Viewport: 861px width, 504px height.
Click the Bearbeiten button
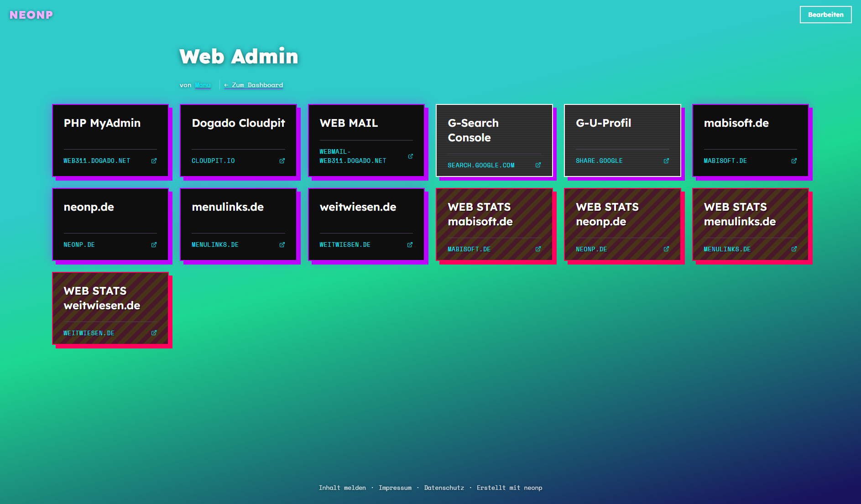pyautogui.click(x=825, y=15)
